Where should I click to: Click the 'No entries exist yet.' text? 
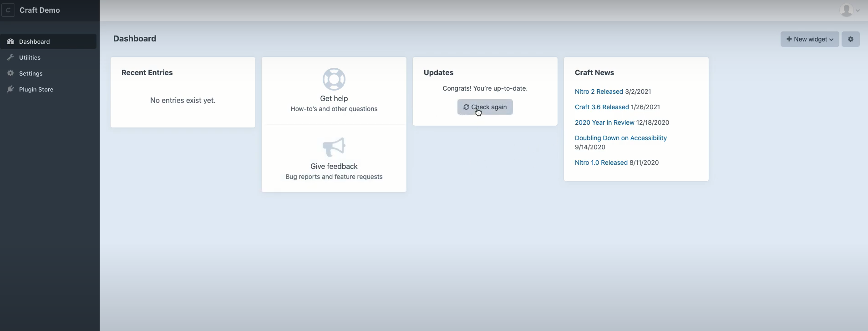(x=183, y=100)
